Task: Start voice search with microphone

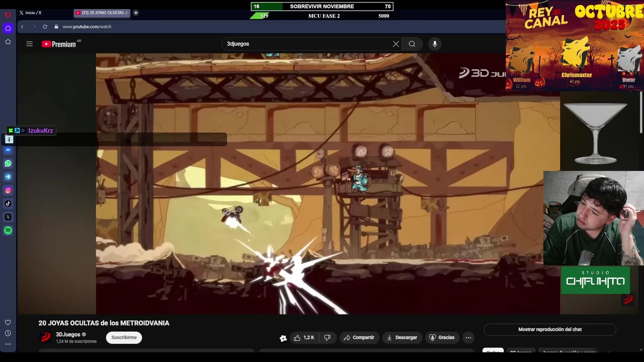Action: (x=435, y=44)
